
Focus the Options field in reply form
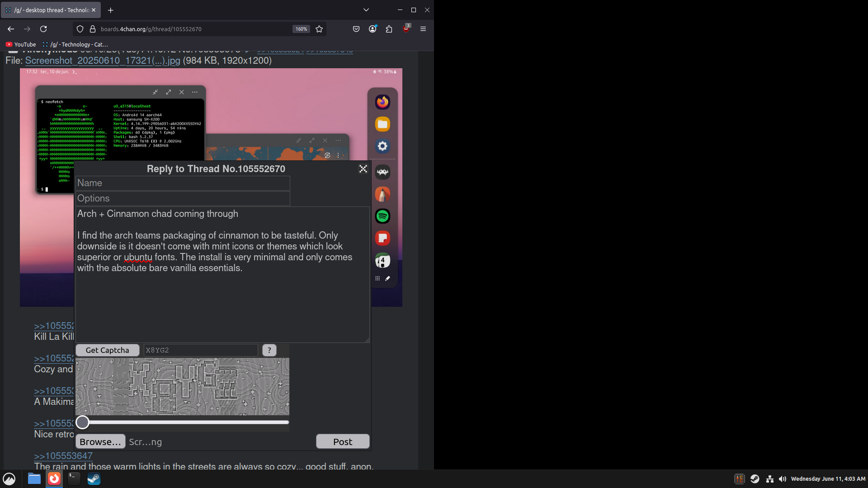[183, 198]
